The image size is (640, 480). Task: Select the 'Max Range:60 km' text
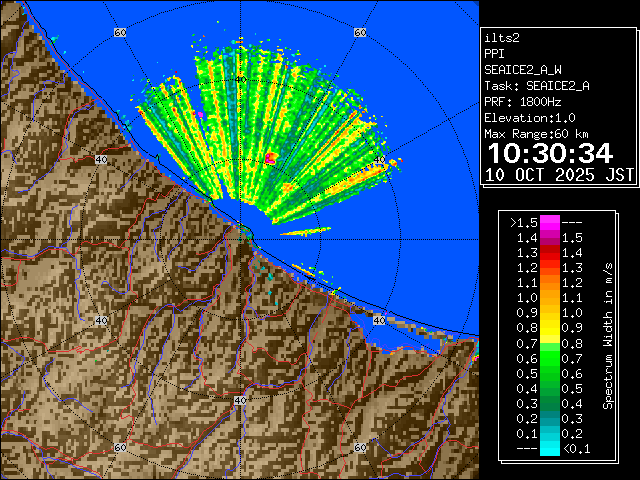point(538,134)
